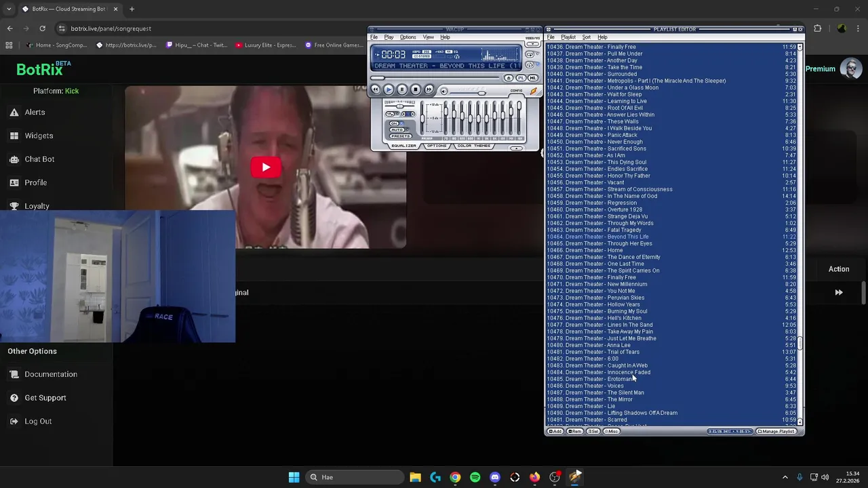Select playlist track 'Metropolis - Part I'

(671, 81)
